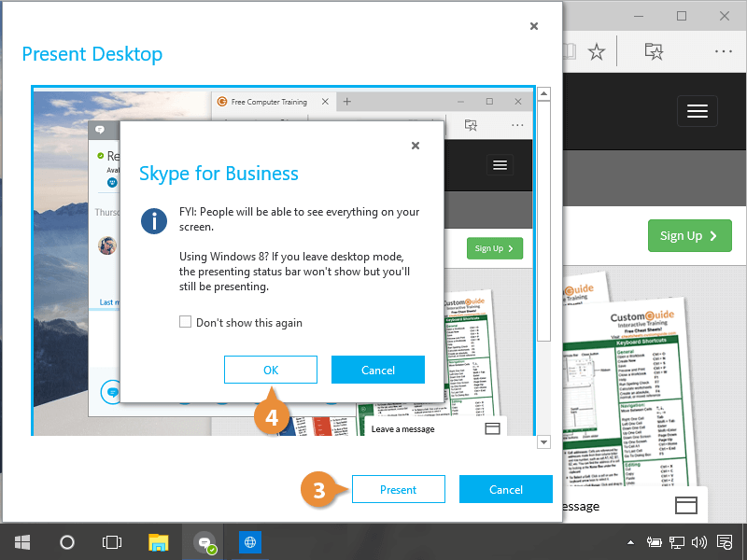
Task: Launch File Explorer from the taskbar
Action: [x=159, y=541]
